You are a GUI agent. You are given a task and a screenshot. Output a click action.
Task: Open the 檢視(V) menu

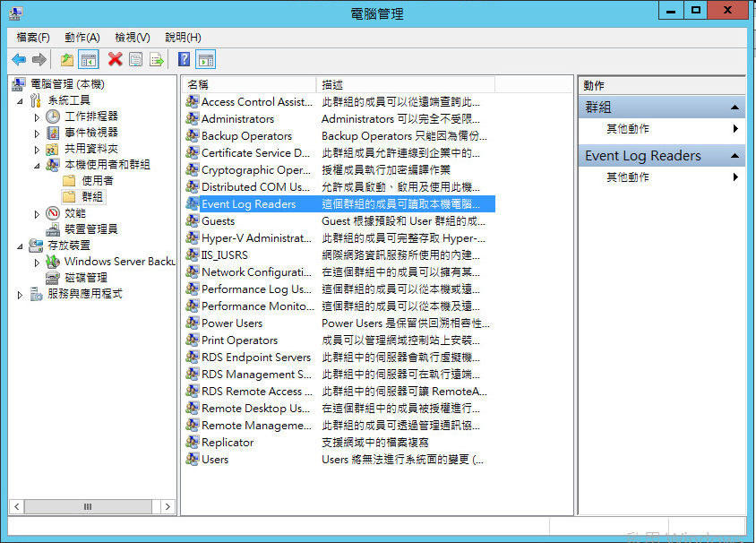(x=132, y=38)
